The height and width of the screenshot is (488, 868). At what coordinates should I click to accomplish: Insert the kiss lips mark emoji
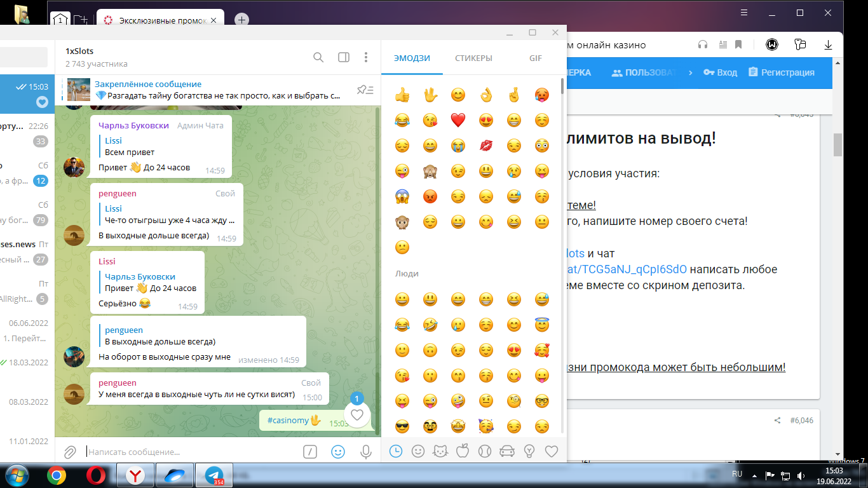pos(486,146)
